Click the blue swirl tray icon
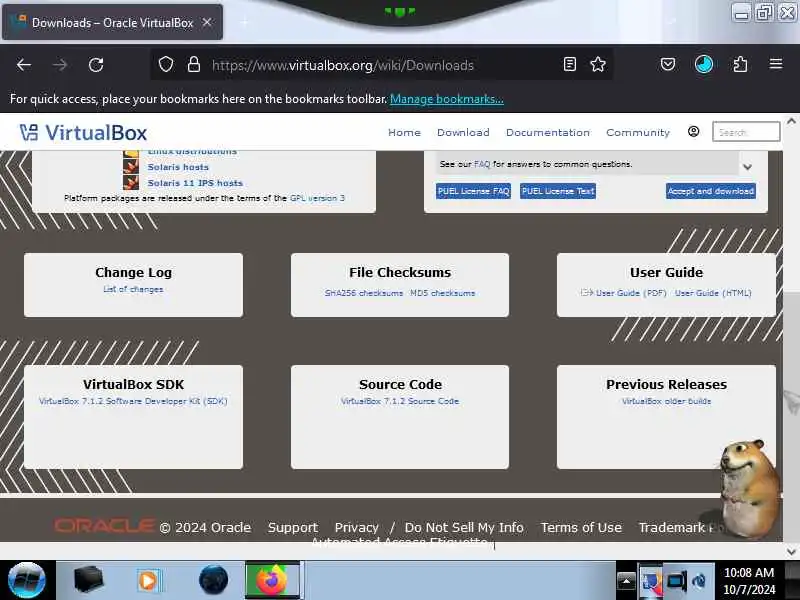Viewport: 800px width, 600px height. coord(699,581)
